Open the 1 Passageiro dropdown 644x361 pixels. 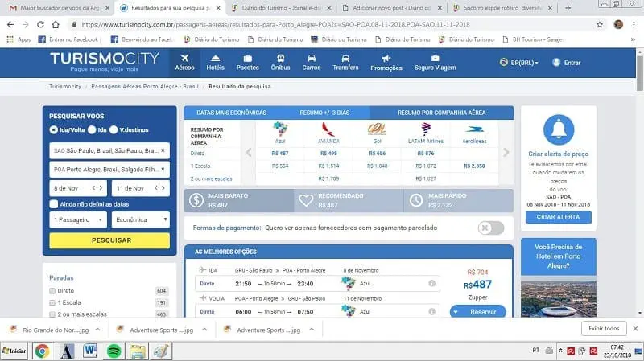[x=77, y=219]
